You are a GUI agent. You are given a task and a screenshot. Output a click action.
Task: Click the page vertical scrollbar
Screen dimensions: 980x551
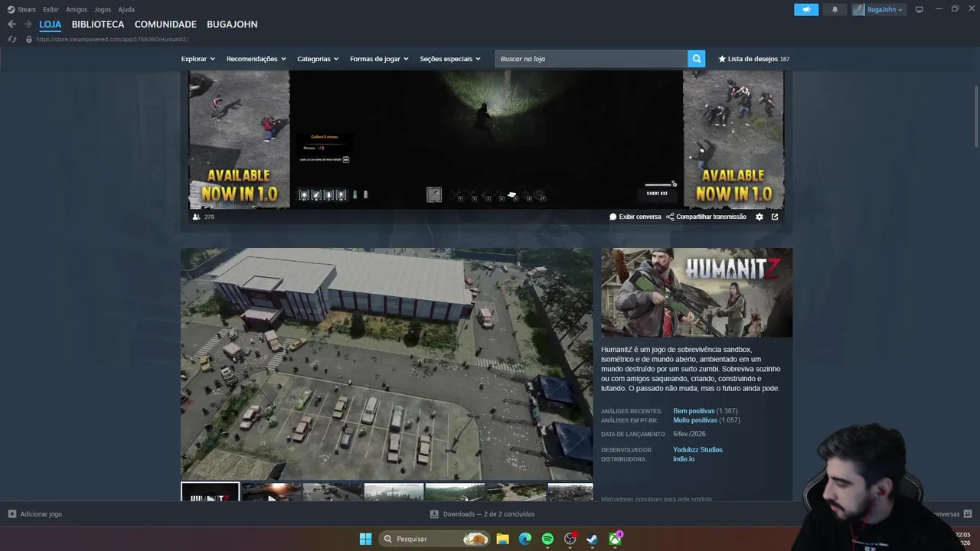pos(976,115)
